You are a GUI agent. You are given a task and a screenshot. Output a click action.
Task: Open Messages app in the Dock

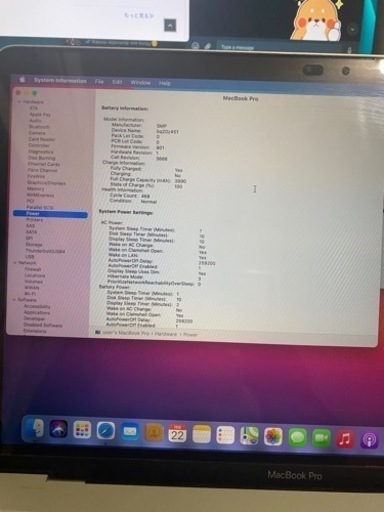(x=297, y=438)
